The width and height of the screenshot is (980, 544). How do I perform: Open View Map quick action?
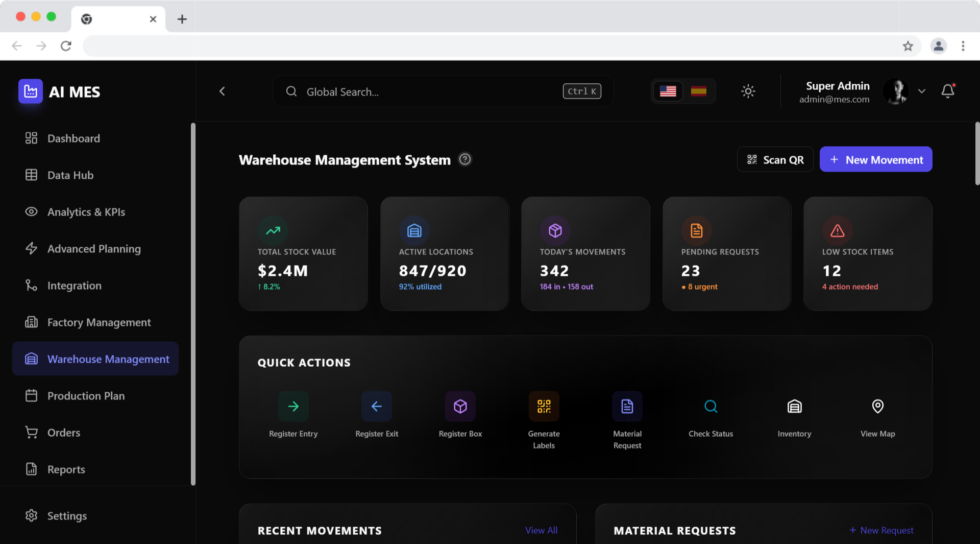pyautogui.click(x=878, y=415)
